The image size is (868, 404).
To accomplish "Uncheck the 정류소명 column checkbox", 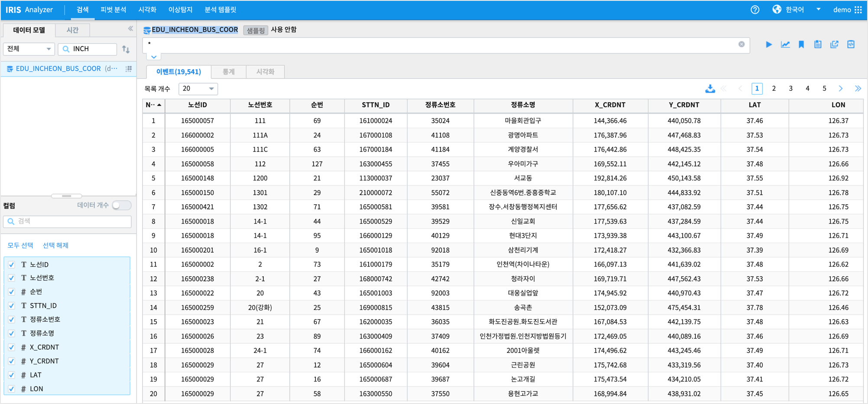I will coord(12,333).
